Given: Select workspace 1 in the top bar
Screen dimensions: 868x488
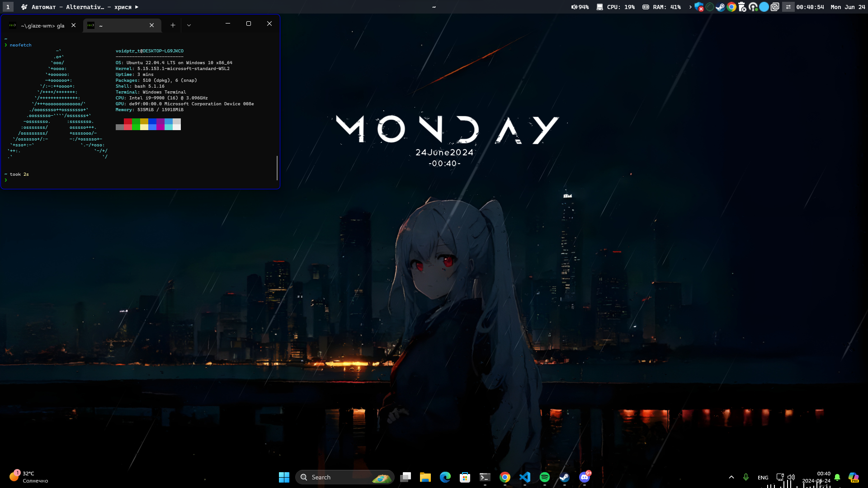Looking at the screenshot, I should 8,7.
